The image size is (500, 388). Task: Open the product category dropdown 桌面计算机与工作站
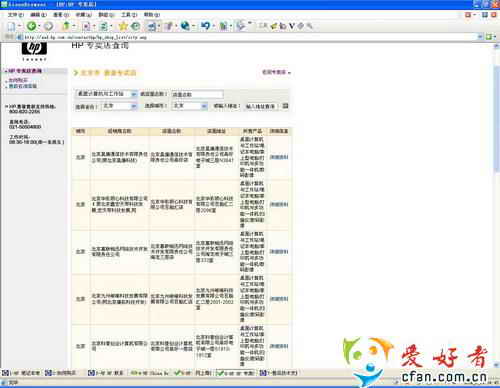(106, 94)
